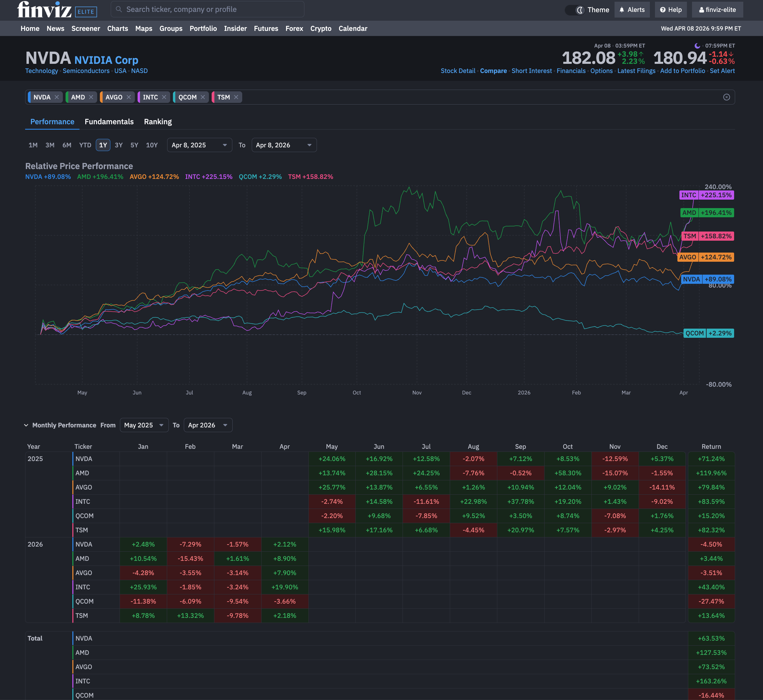Select the 3M time range
The width and height of the screenshot is (763, 700).
(x=50, y=145)
